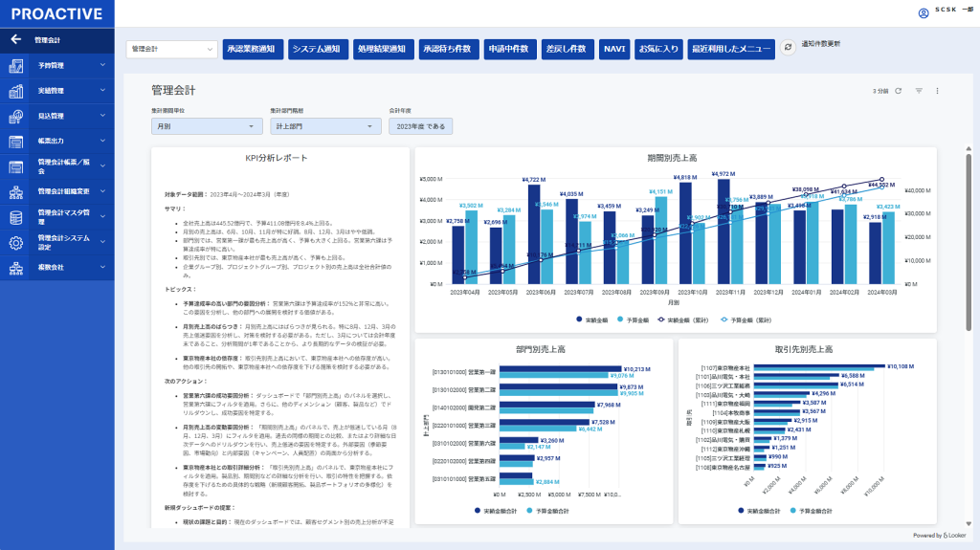
Task: Click the back arrow beside 管理会計
Action: 15,40
